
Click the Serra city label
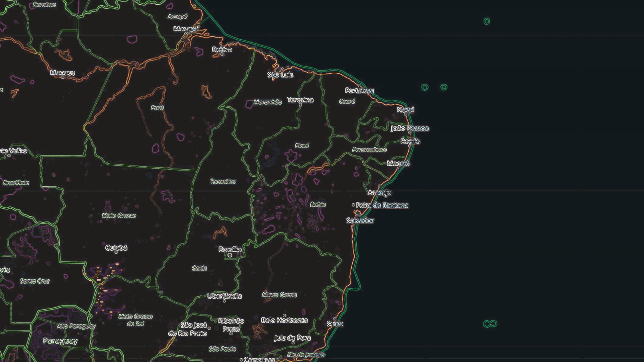(x=335, y=324)
